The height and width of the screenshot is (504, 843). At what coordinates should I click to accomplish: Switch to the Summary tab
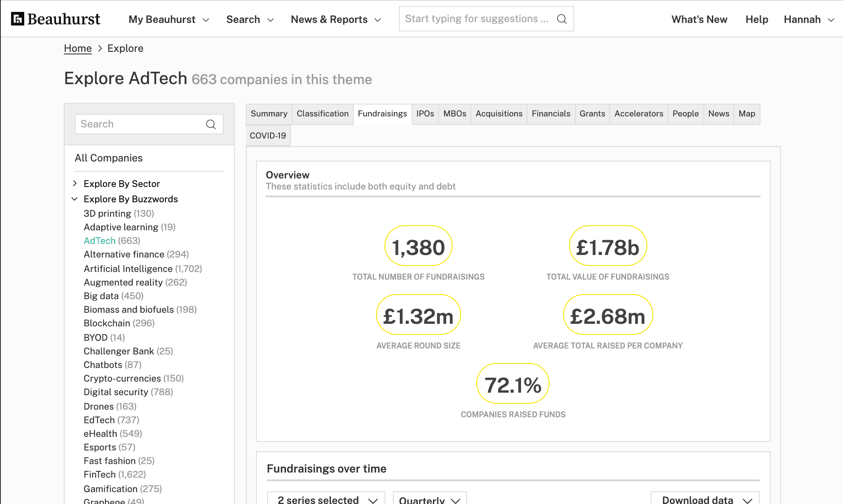269,114
